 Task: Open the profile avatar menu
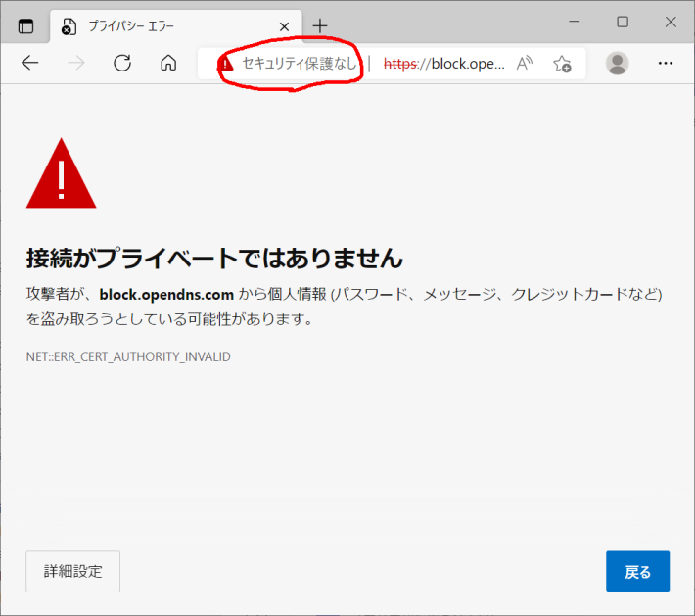617,64
